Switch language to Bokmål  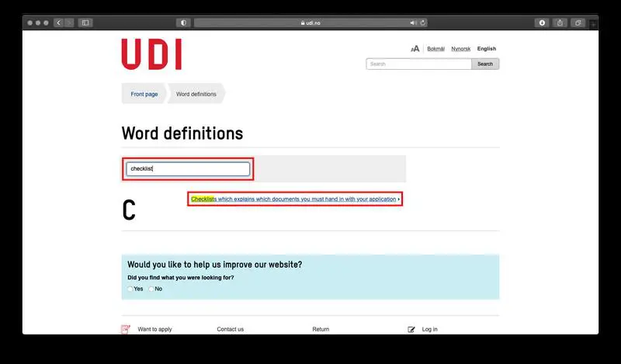(x=436, y=49)
